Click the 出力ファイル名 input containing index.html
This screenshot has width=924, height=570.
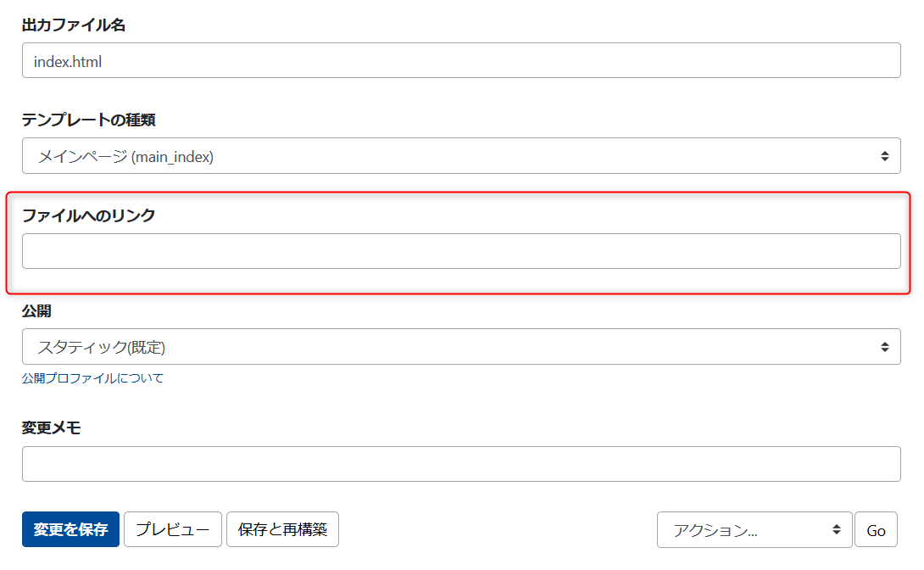[461, 61]
